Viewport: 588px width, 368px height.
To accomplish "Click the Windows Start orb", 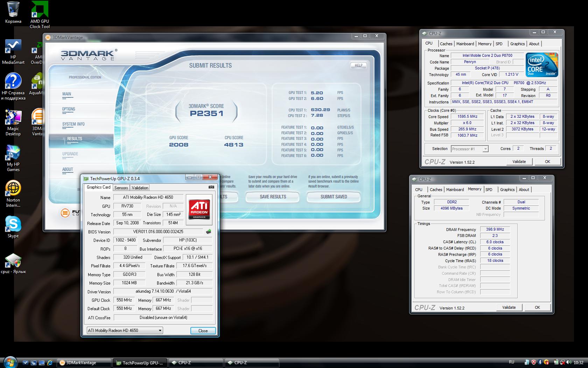I will (x=10, y=362).
